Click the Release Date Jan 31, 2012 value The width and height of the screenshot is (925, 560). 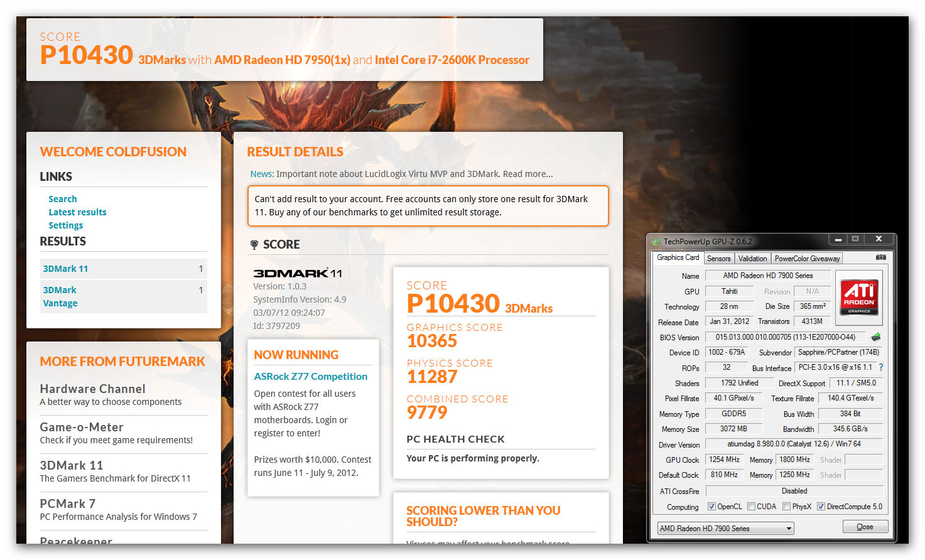point(729,321)
